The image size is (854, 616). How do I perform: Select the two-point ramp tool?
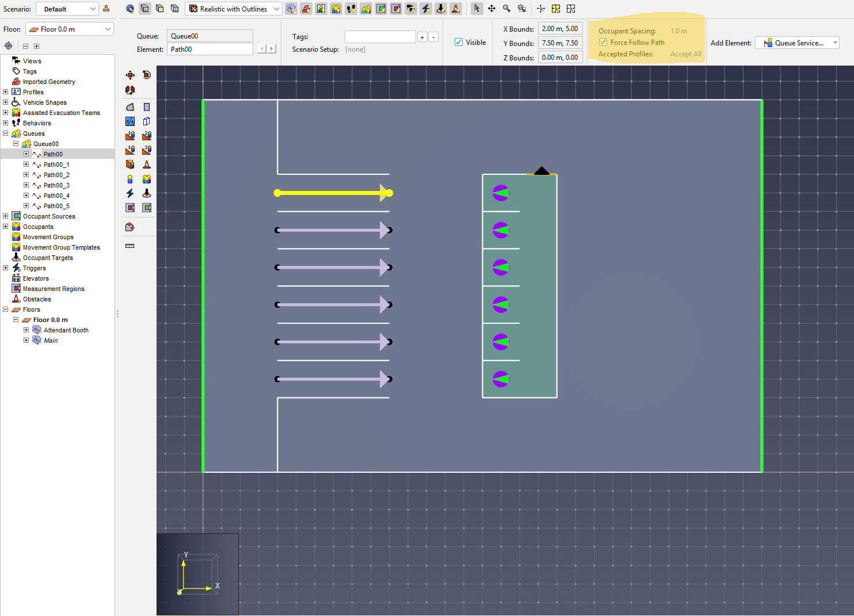click(147, 150)
